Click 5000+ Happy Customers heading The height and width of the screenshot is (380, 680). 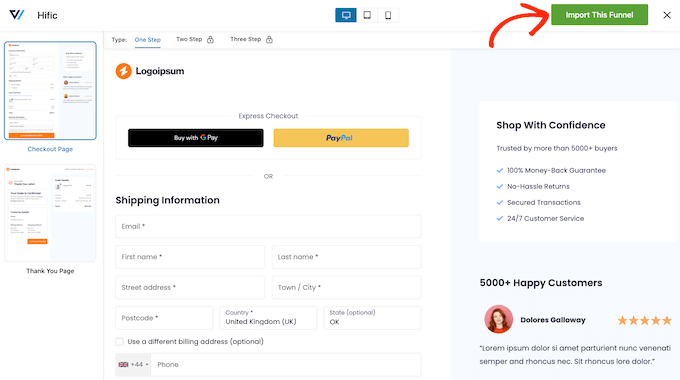click(541, 283)
